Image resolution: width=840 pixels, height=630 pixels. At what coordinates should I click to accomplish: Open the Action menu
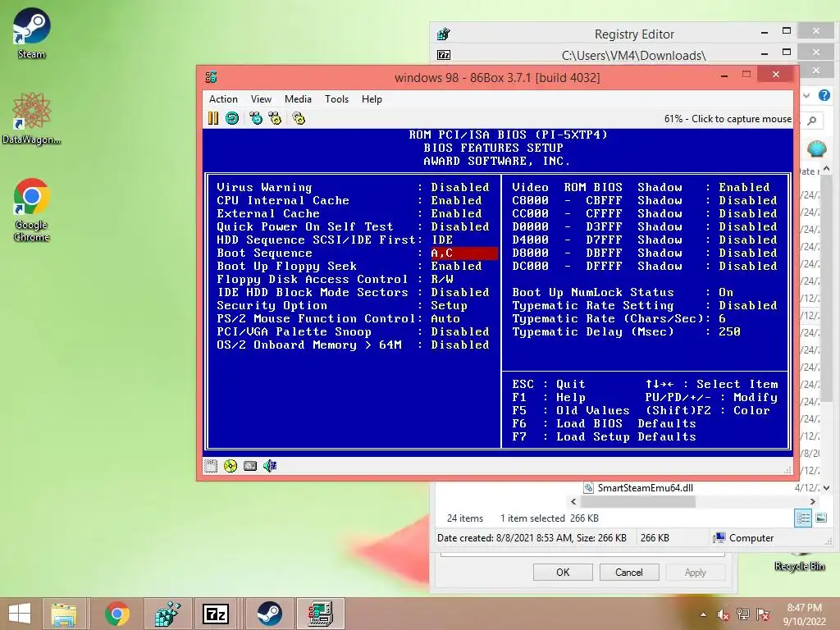pos(223,99)
